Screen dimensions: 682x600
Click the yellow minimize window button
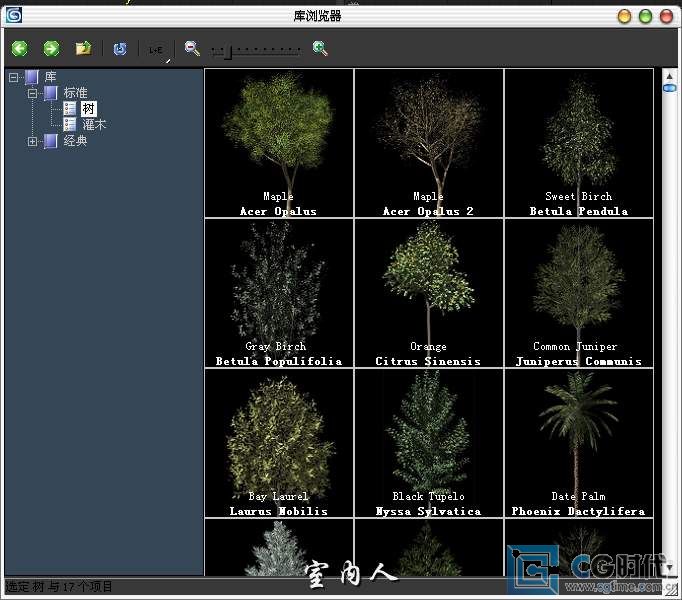coord(624,17)
